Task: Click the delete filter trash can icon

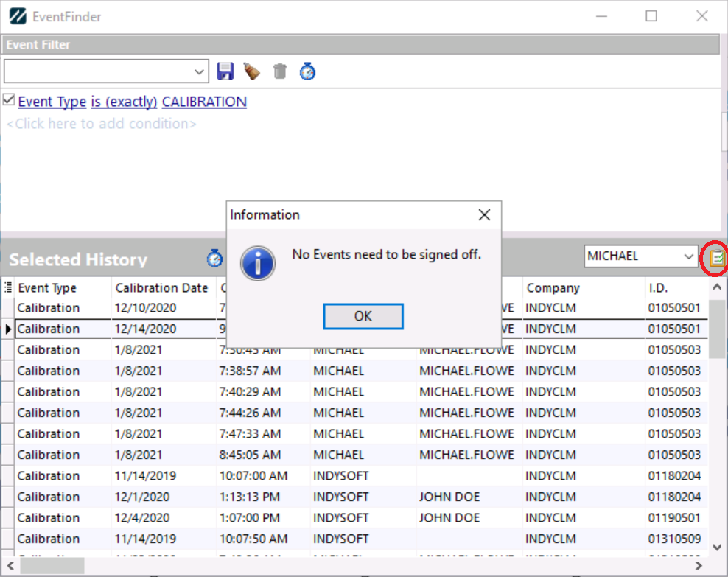Action: (x=279, y=71)
